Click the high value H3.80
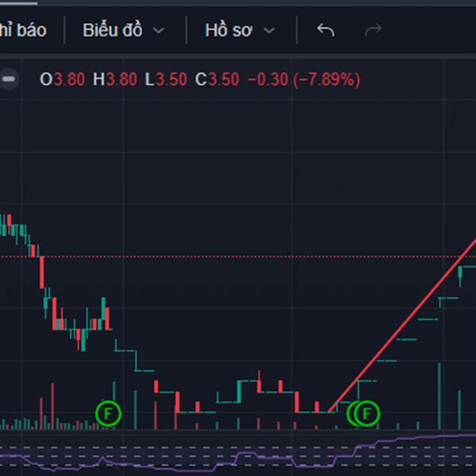 point(115,79)
